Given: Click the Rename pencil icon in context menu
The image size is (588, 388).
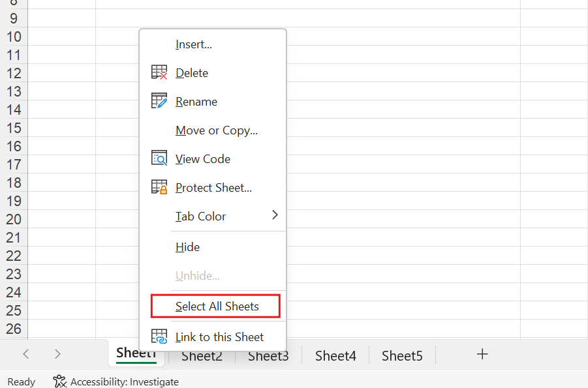Looking at the screenshot, I should pyautogui.click(x=159, y=101).
